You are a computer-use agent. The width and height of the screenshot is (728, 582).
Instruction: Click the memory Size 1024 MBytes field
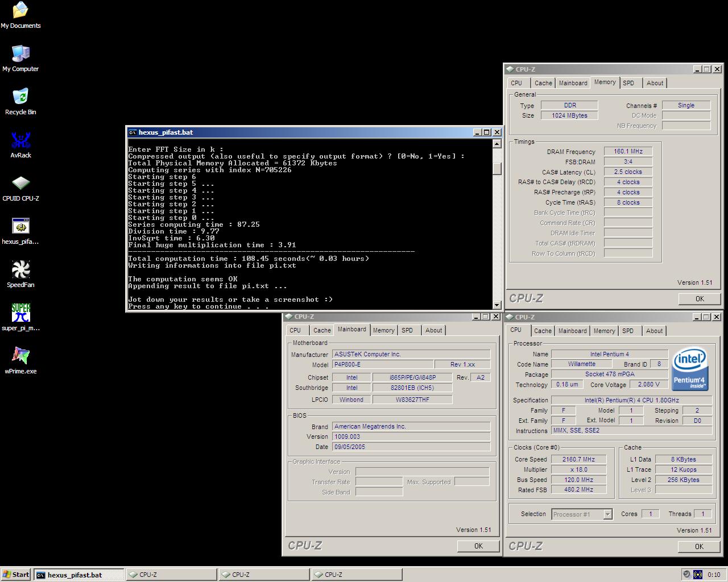(569, 115)
